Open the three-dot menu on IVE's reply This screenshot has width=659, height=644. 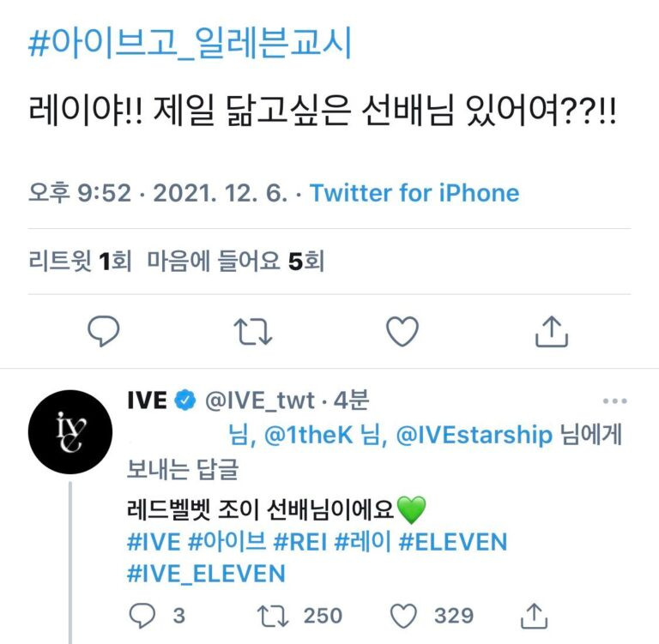(x=615, y=401)
